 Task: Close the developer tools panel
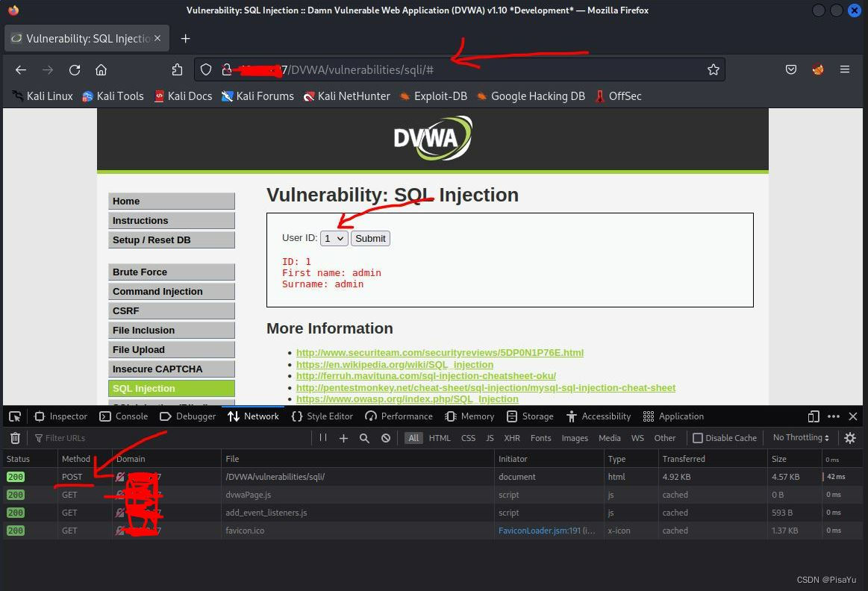[853, 416]
